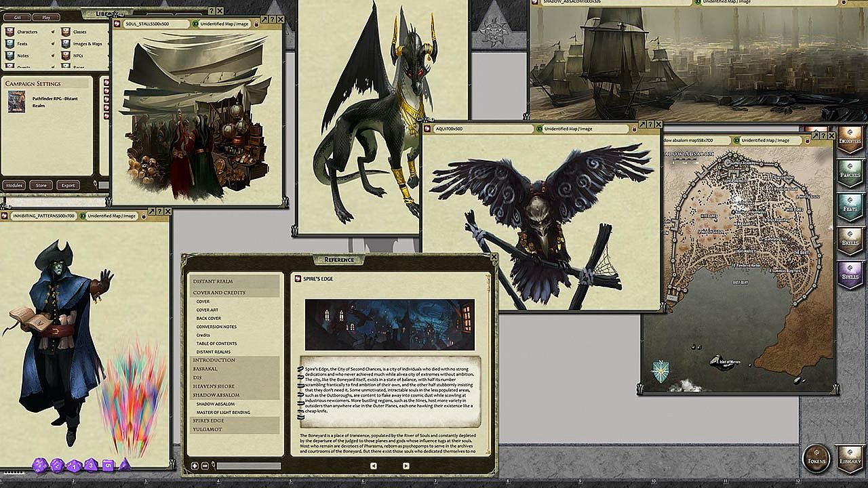Click the minus icon in Reference footer

point(205,466)
